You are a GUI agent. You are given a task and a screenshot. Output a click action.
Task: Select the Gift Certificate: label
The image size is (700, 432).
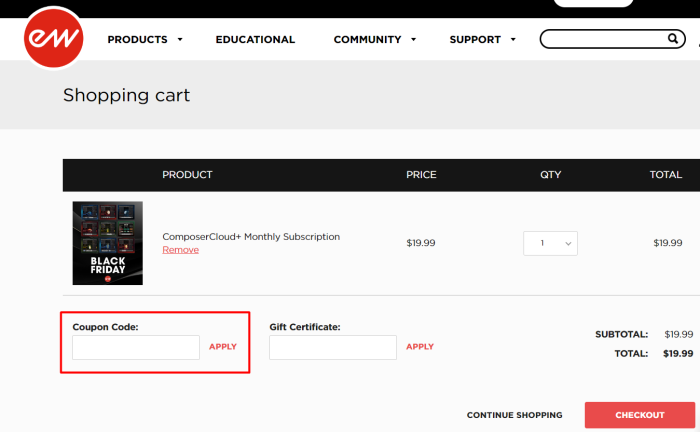(305, 327)
